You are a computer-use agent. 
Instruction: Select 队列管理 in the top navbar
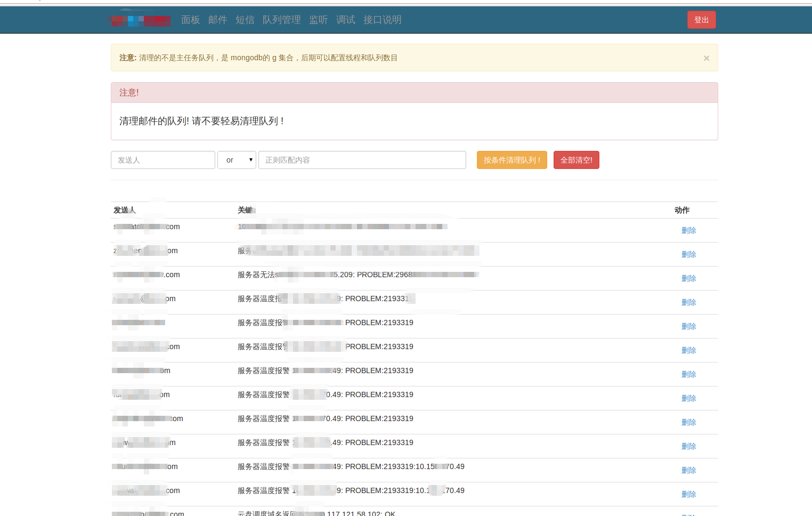pyautogui.click(x=281, y=20)
